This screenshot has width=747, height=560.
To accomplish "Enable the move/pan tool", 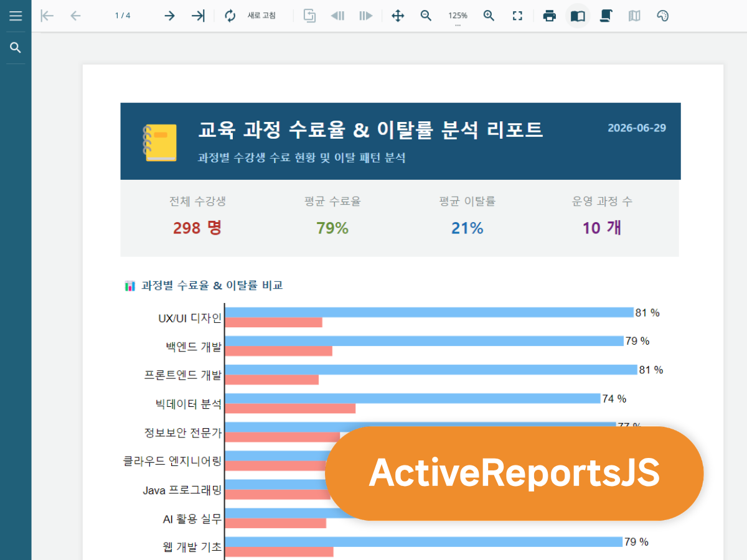I will click(398, 16).
